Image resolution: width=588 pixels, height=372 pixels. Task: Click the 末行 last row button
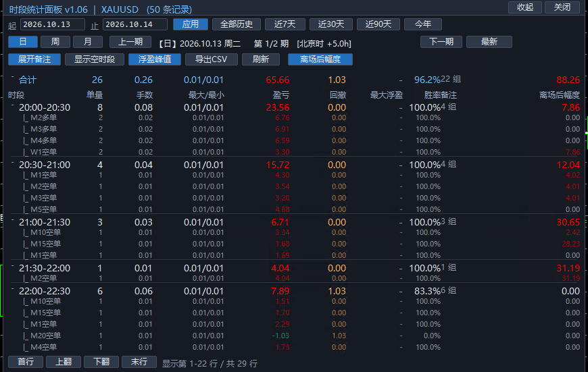pyautogui.click(x=139, y=361)
